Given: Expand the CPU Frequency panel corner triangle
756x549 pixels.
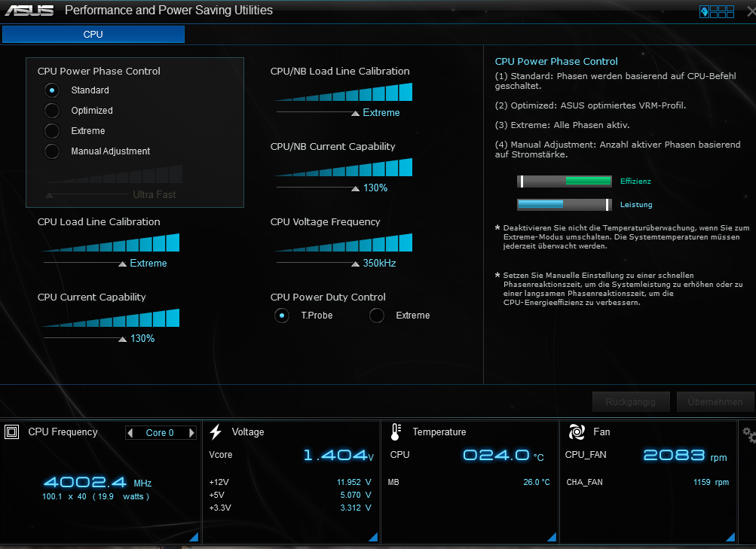Looking at the screenshot, I should click(x=194, y=536).
